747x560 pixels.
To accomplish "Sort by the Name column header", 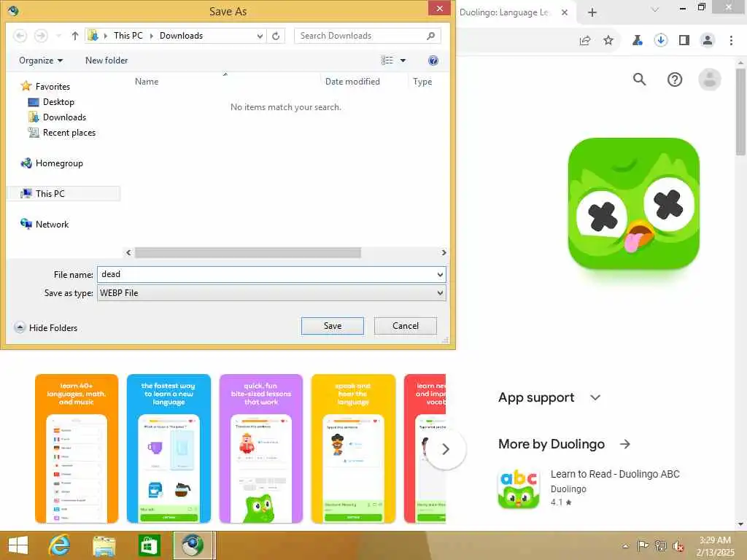I will [x=146, y=82].
